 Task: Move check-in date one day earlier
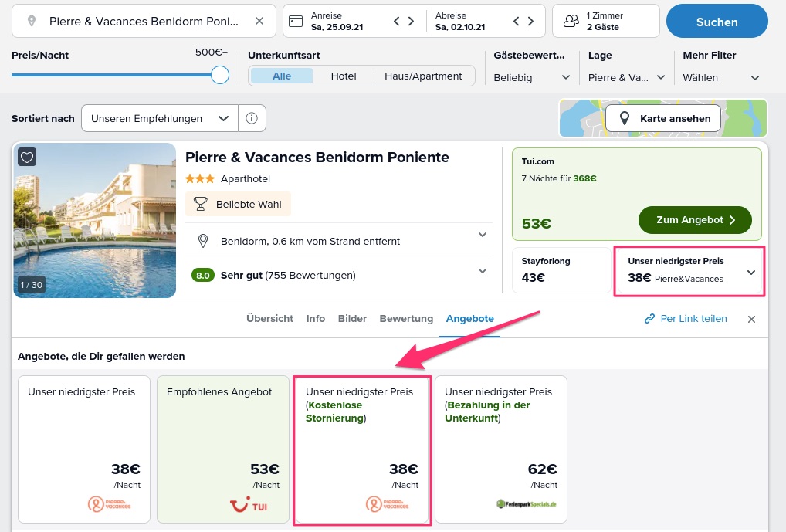(397, 21)
